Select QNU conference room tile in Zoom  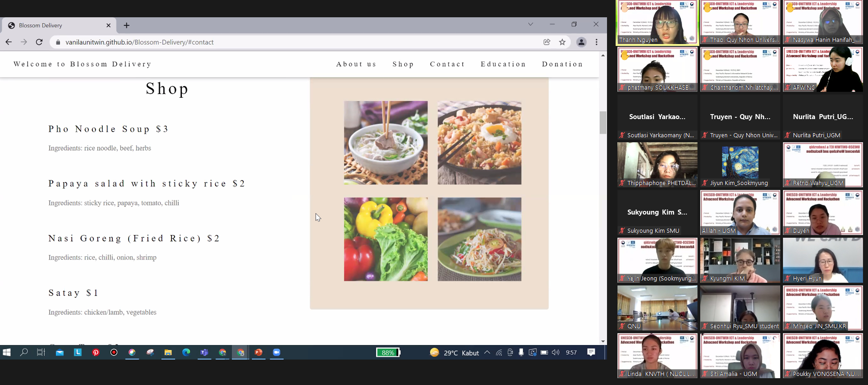click(657, 308)
